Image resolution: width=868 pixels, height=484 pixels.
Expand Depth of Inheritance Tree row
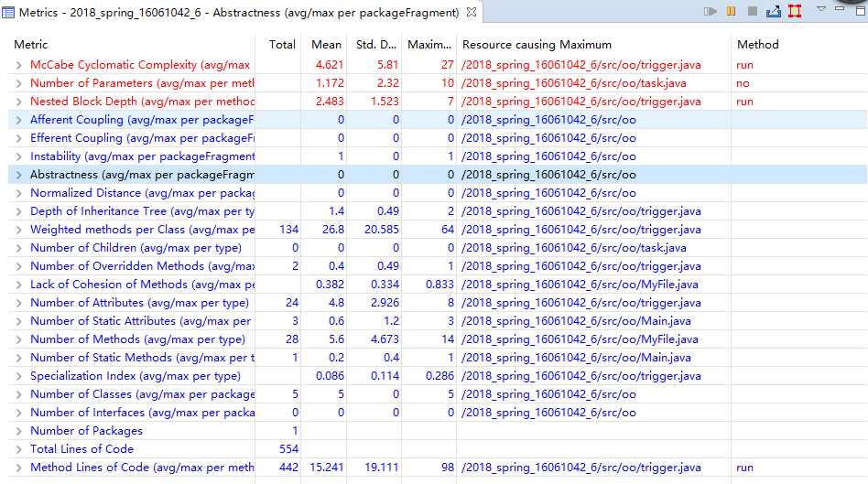[x=19, y=211]
